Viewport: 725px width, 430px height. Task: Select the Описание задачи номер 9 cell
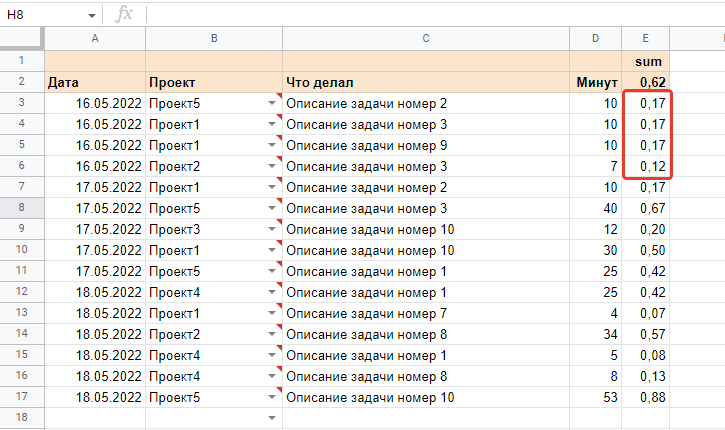click(426, 145)
